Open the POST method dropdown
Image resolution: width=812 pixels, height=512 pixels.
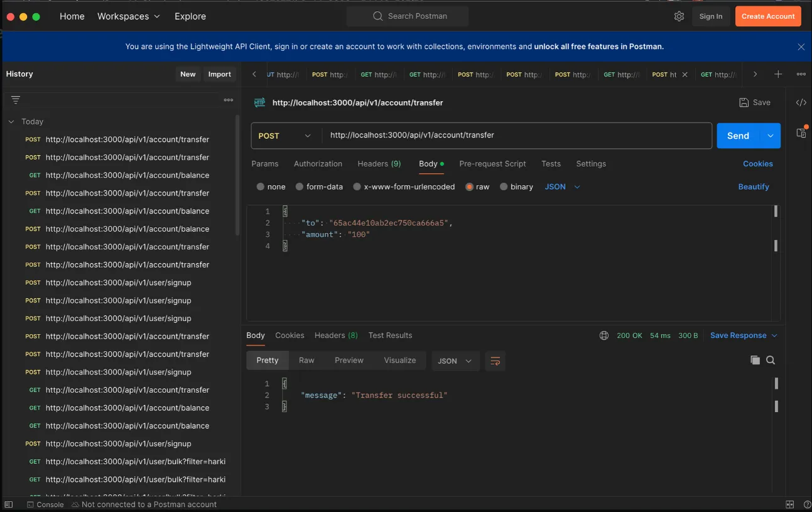tap(285, 136)
